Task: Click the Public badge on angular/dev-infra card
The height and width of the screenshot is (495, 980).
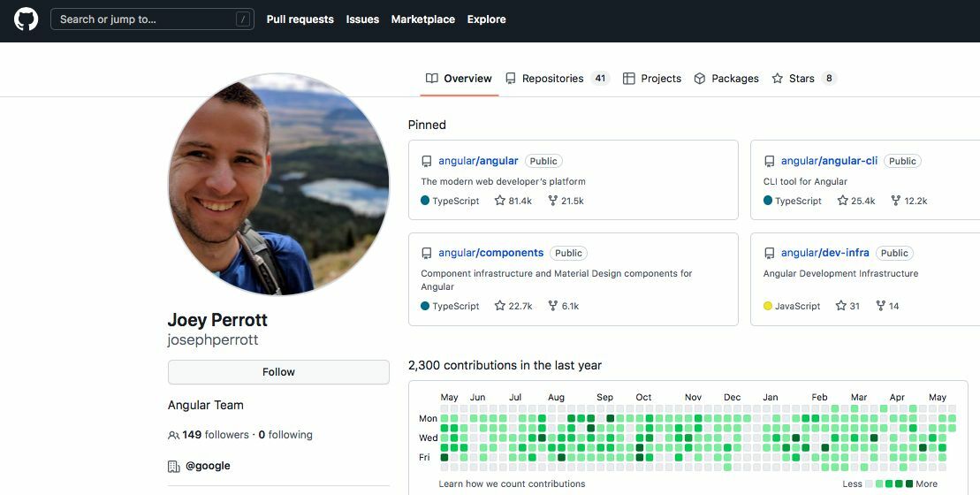Action: [x=894, y=253]
